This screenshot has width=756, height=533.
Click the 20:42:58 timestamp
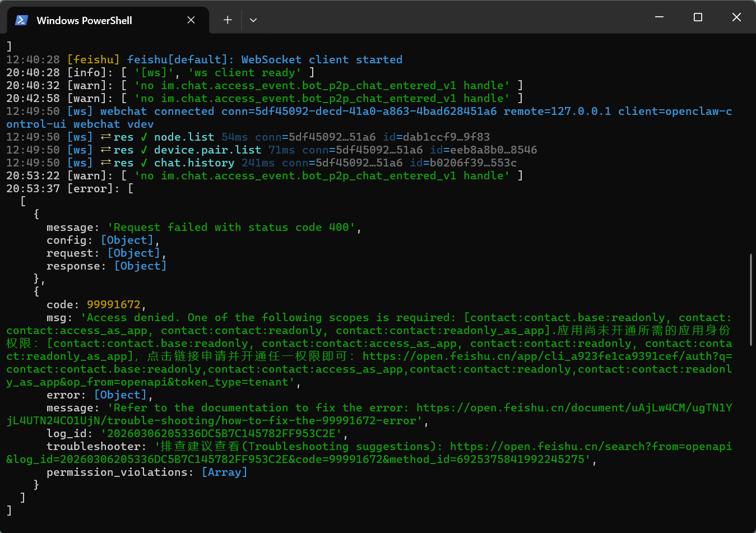[x=33, y=98]
